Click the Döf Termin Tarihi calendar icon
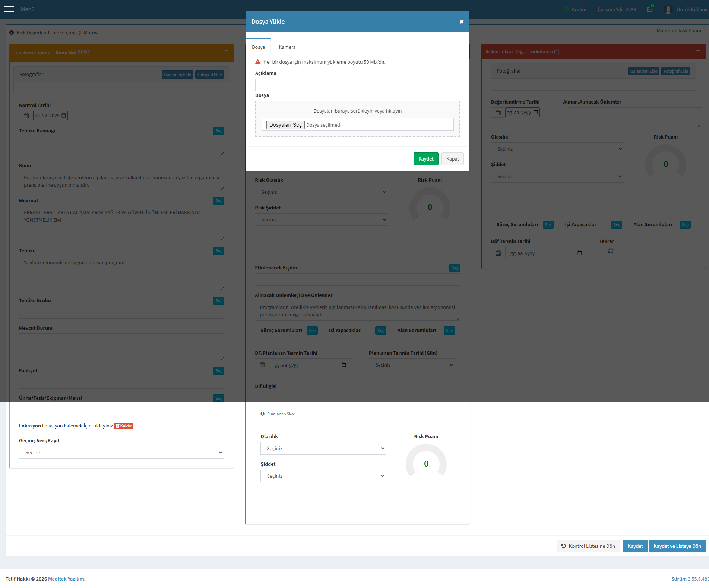 pyautogui.click(x=498, y=253)
